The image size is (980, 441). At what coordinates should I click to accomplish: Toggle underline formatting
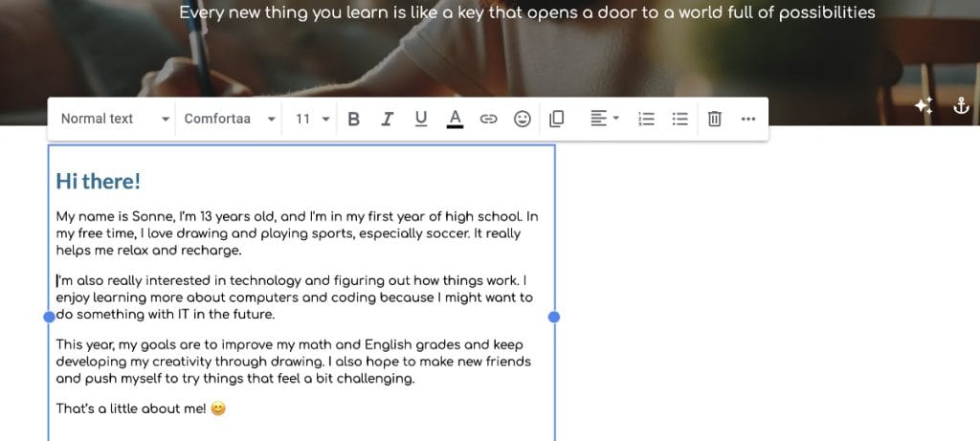(421, 119)
